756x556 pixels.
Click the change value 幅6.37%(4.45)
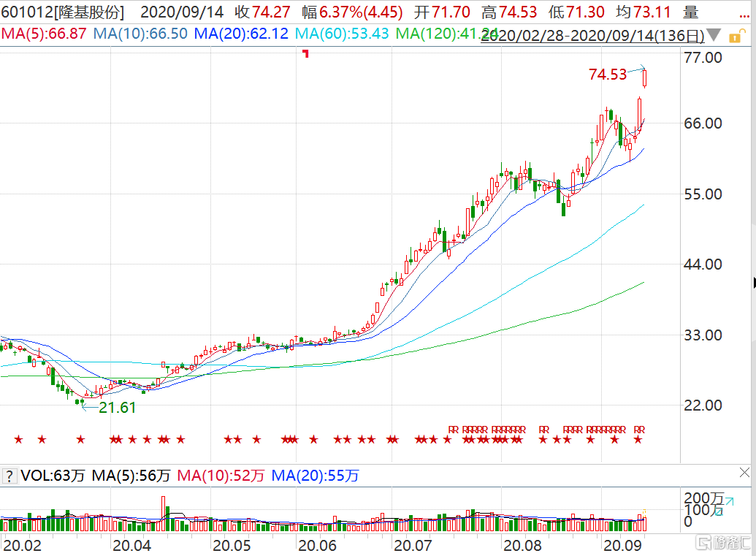pyautogui.click(x=352, y=12)
